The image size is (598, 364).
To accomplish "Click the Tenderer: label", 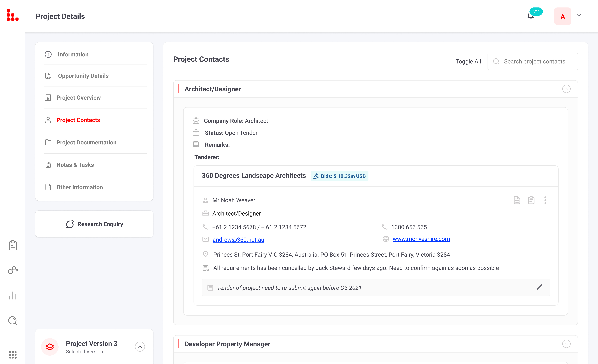I will [x=207, y=157].
